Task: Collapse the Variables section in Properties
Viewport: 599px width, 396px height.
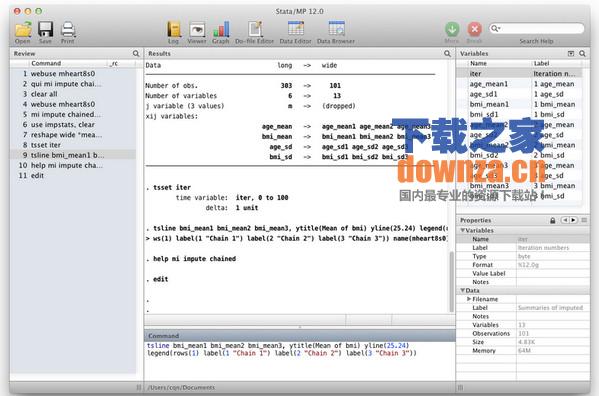Action: click(x=463, y=230)
